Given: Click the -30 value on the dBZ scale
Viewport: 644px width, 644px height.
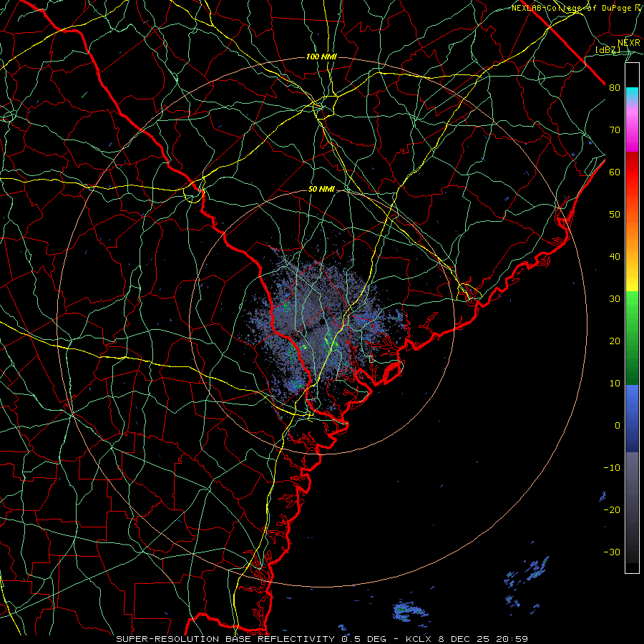Looking at the screenshot, I should pyautogui.click(x=612, y=552).
